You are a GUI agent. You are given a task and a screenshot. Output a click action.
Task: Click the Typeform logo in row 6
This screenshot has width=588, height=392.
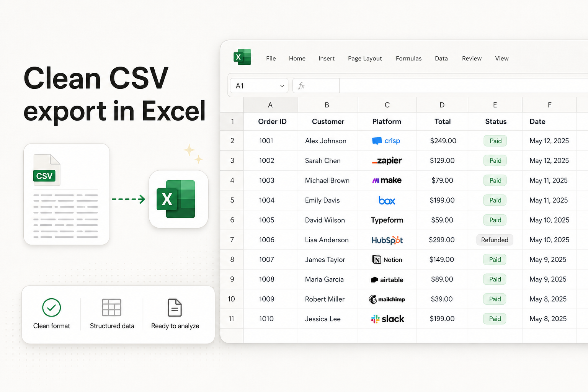387,220
